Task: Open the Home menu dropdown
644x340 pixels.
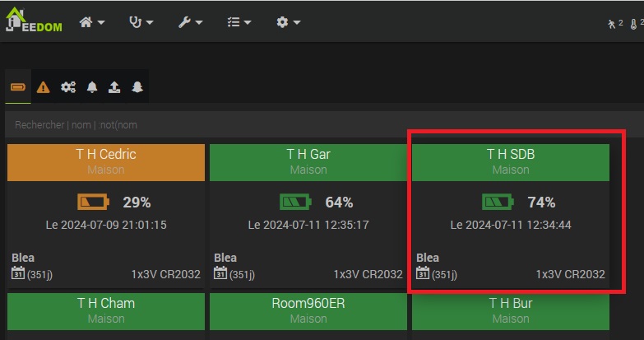Action: (x=92, y=21)
